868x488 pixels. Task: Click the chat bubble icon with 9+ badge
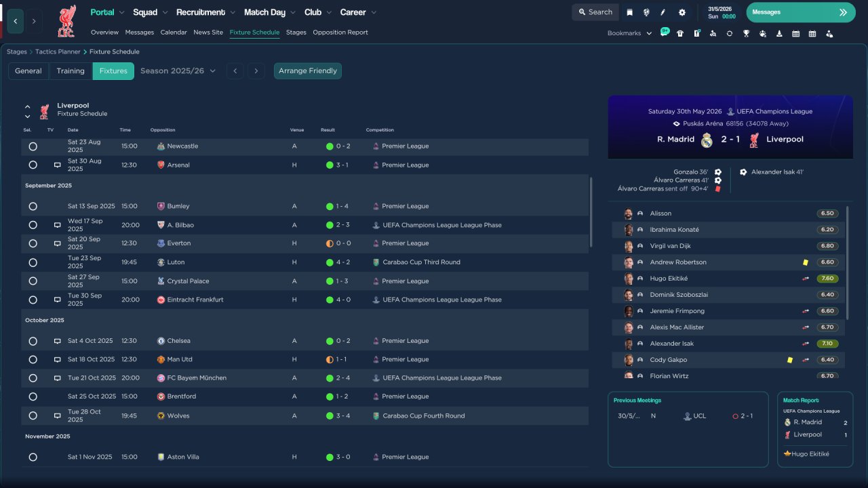[x=665, y=33]
